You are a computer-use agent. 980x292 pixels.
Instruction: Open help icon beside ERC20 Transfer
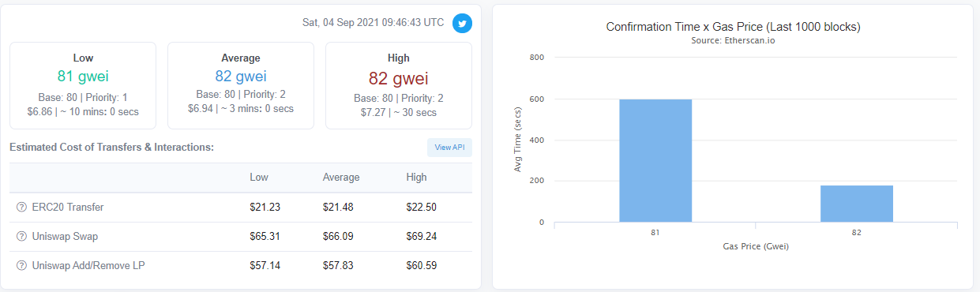pyautogui.click(x=21, y=207)
